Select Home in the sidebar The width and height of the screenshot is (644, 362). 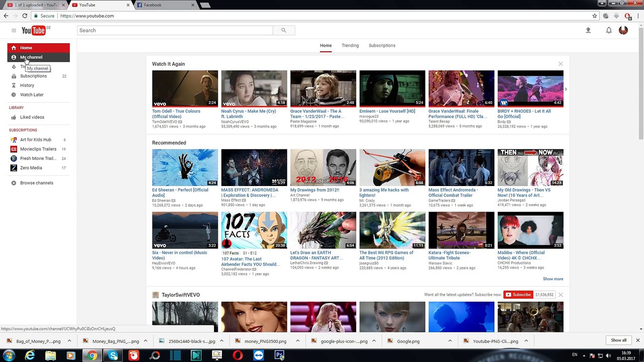(x=39, y=48)
